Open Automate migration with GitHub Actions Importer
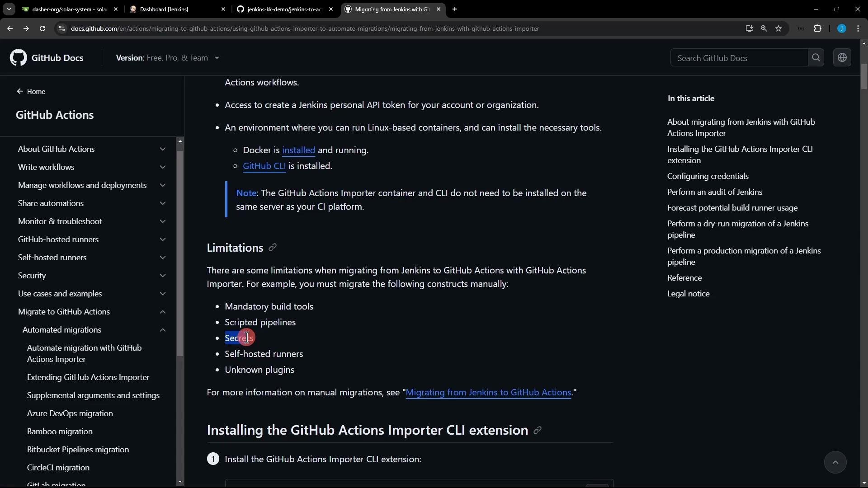868x488 pixels. 85,353
